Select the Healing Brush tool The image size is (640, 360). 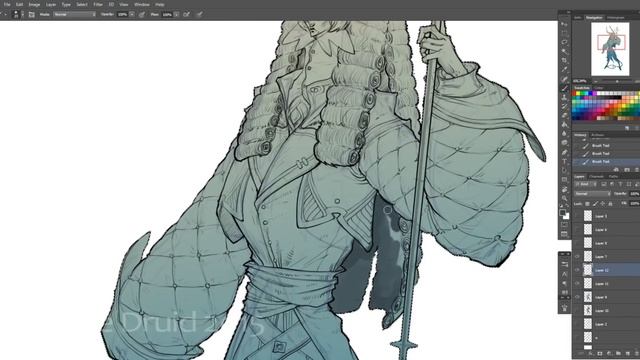(x=564, y=79)
